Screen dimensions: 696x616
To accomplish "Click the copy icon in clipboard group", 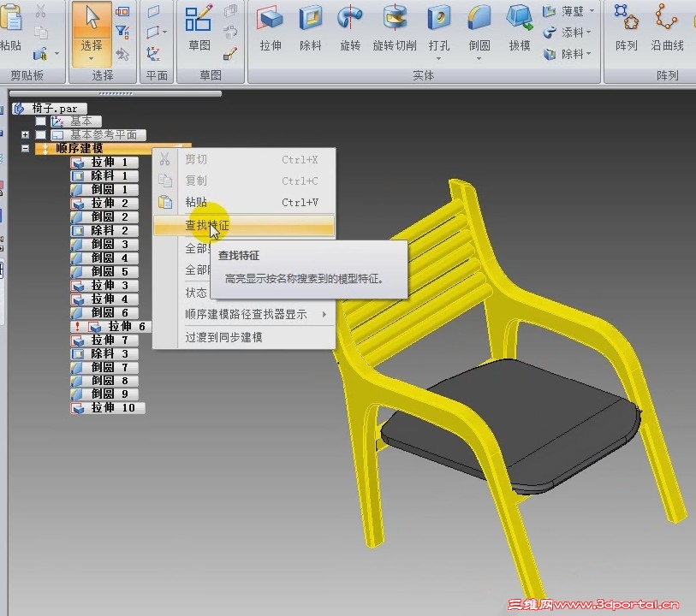I will click(41, 33).
